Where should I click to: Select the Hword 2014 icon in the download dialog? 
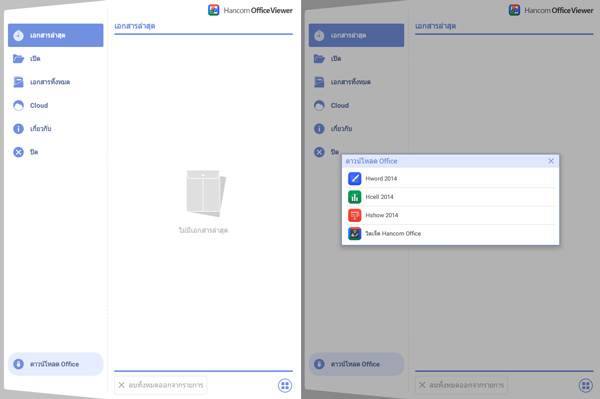point(354,178)
